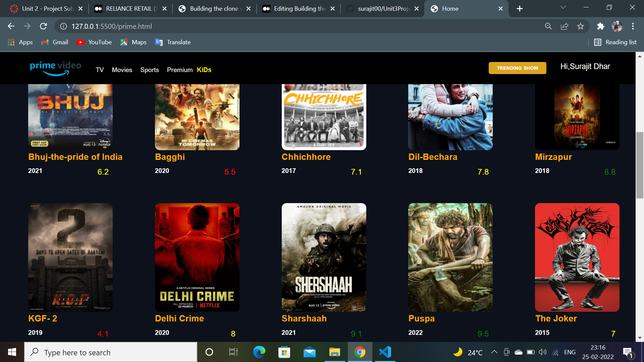Select Movies in navigation menu
The width and height of the screenshot is (644, 362).
[x=122, y=70]
